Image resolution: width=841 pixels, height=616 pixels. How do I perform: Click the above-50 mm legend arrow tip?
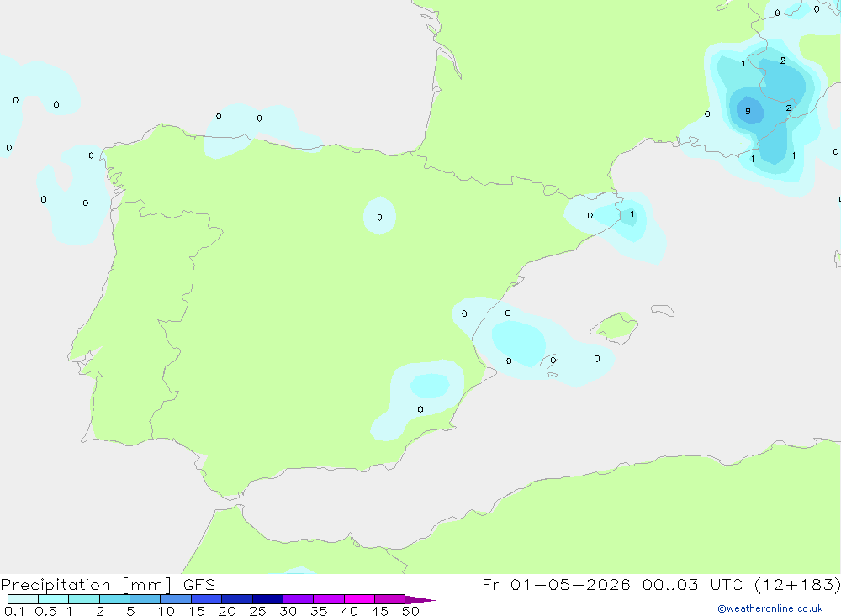[x=420, y=600]
